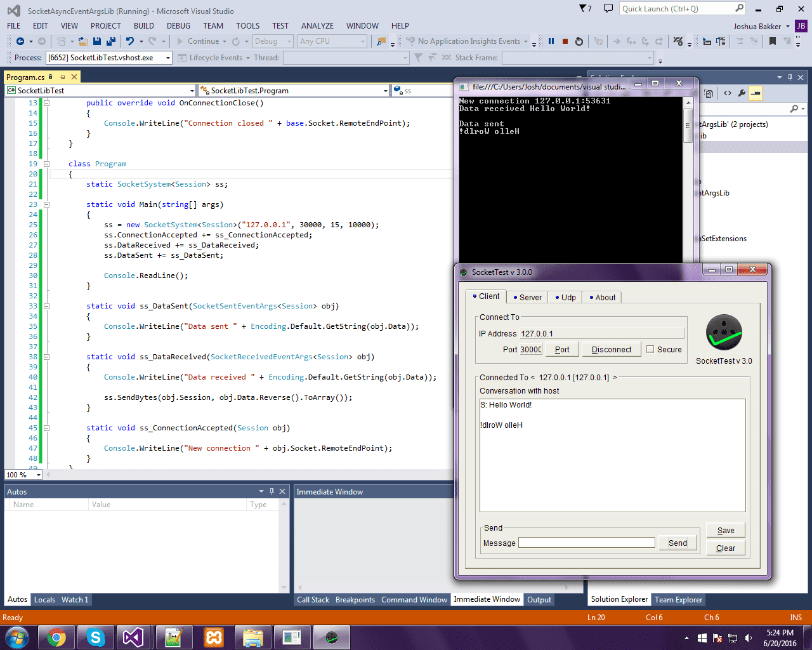Open Properties wrench icon in Solution Explorer
This screenshot has width=812, height=650.
click(x=742, y=93)
